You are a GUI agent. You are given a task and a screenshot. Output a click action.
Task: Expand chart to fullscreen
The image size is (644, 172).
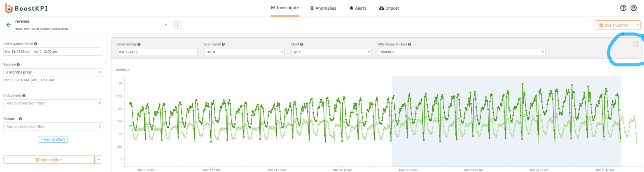pos(636,44)
